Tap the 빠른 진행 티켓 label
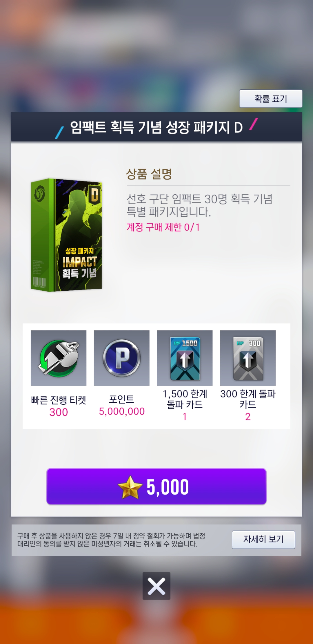This screenshot has height=644, width=313. [59, 400]
